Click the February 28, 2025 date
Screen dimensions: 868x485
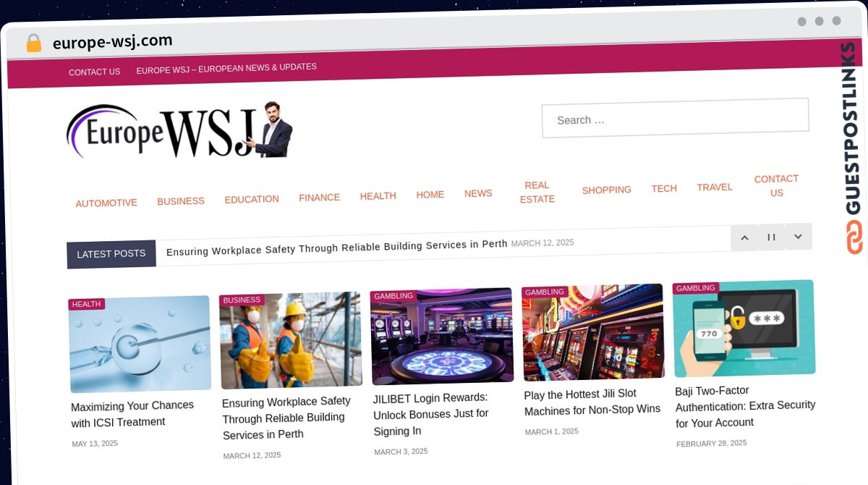(x=712, y=443)
